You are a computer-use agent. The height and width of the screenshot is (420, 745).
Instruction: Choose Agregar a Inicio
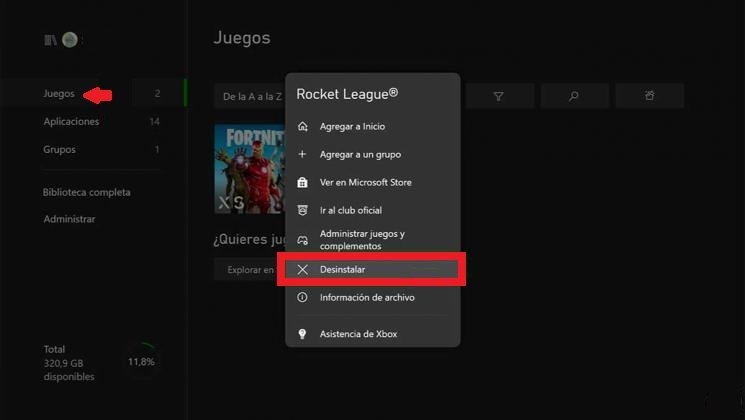pos(373,126)
